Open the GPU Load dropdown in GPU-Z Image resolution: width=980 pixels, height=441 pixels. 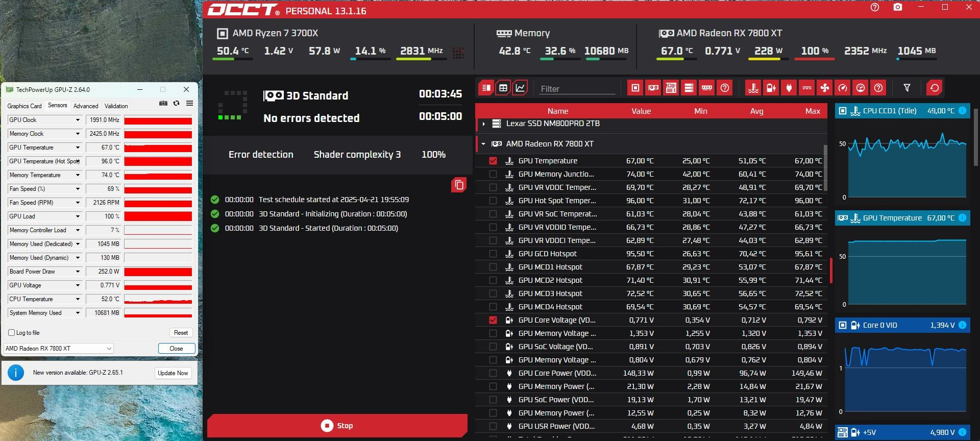78,216
